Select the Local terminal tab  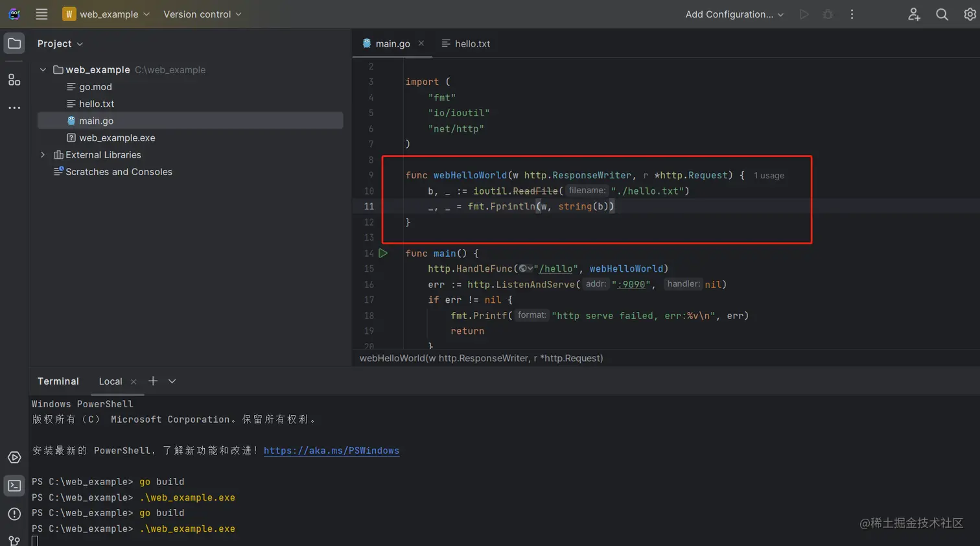[110, 381]
